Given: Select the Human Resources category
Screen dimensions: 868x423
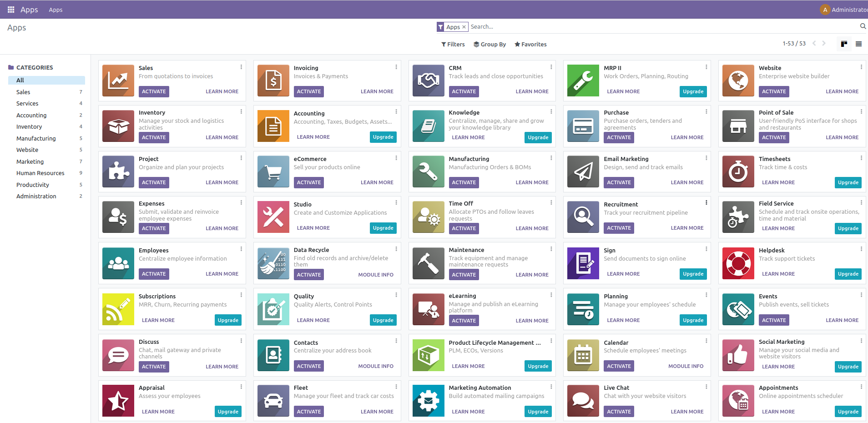Looking at the screenshot, I should [x=40, y=173].
